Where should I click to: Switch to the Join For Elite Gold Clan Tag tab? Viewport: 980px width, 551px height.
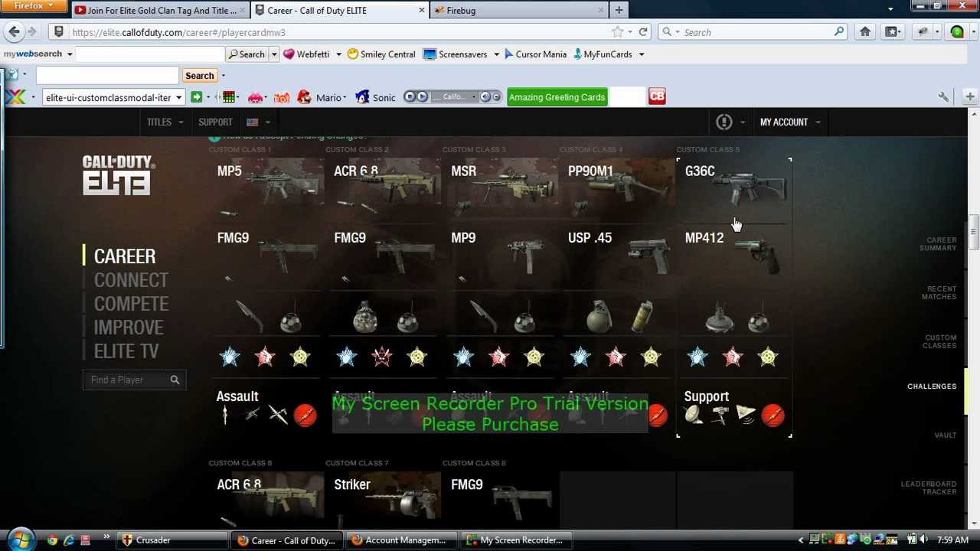click(x=161, y=10)
